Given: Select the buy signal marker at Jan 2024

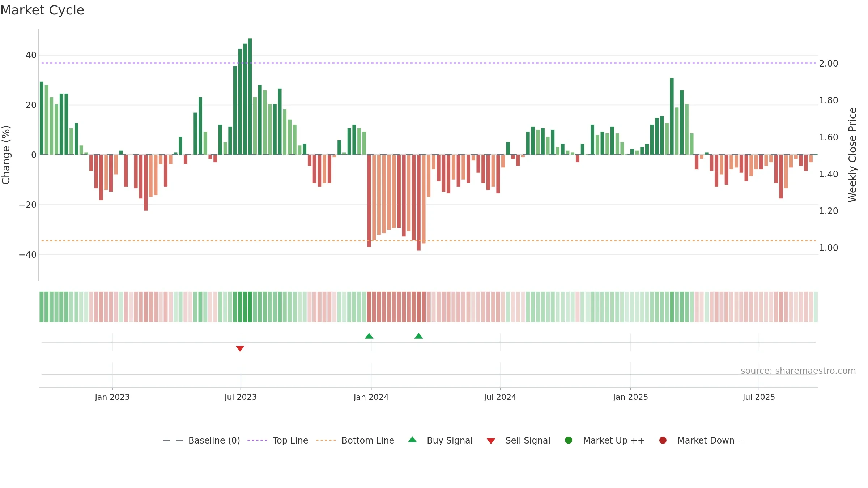Looking at the screenshot, I should [369, 336].
